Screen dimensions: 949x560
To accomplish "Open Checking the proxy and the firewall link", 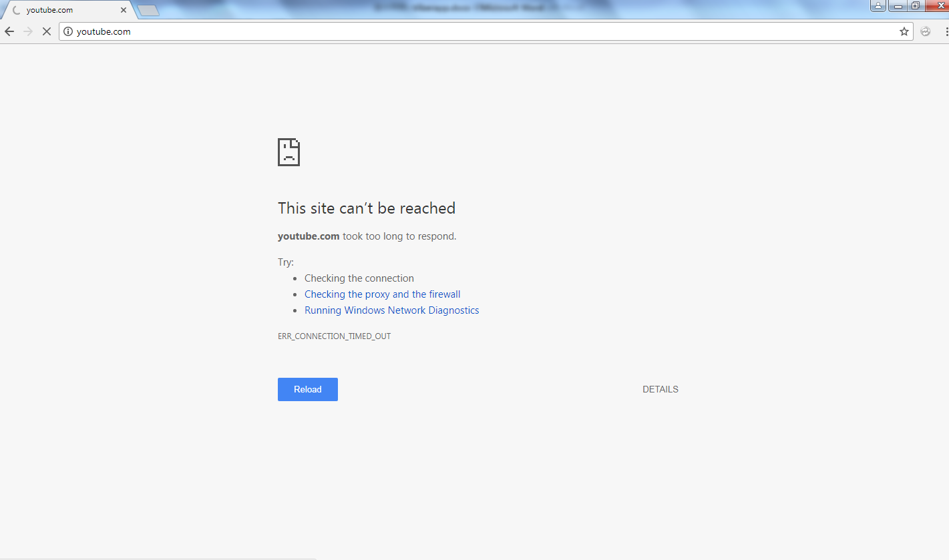I will [x=383, y=294].
